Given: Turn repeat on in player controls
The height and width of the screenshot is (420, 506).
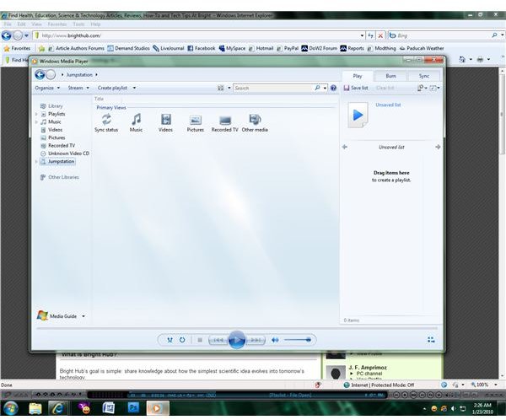Looking at the screenshot, I should click(182, 340).
